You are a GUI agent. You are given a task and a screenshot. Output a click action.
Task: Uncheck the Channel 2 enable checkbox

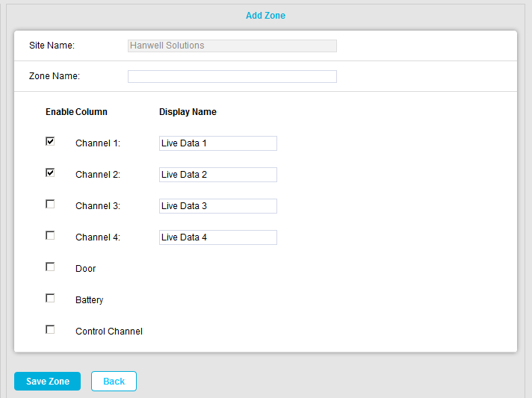click(x=50, y=173)
